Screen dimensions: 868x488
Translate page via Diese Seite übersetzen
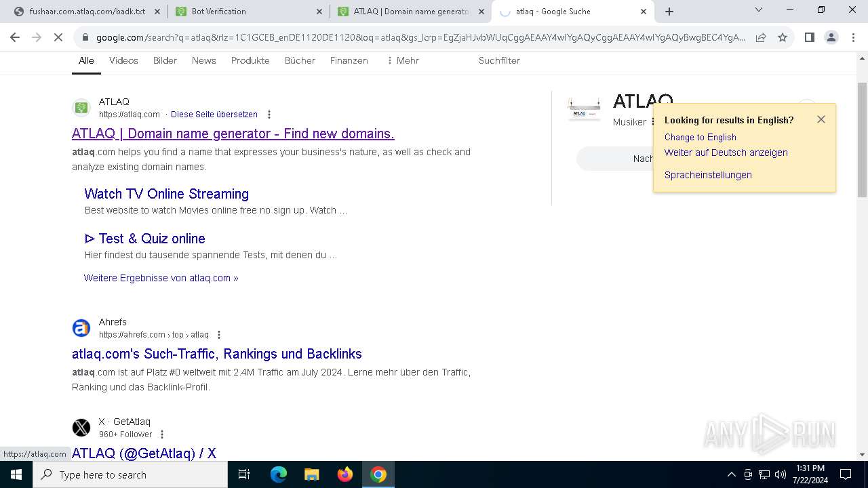pos(214,115)
